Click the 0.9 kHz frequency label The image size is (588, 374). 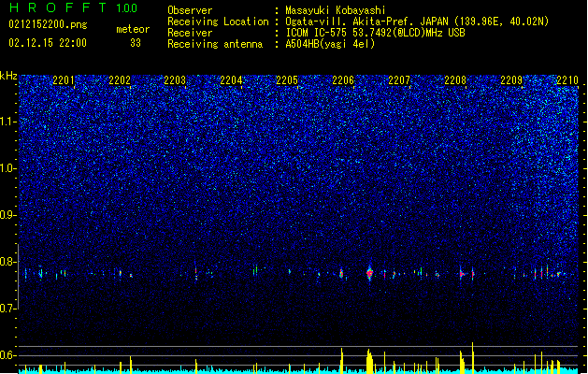[x=8, y=215]
